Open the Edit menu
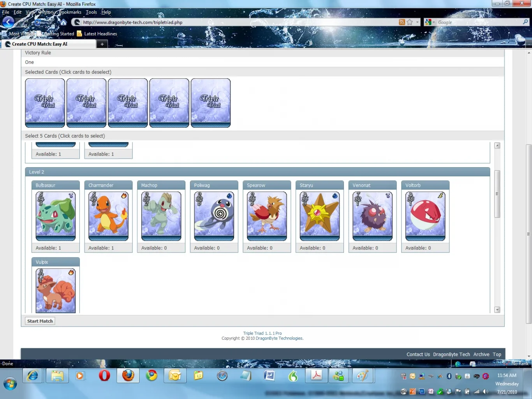Screen dimensions: 532x399 [18, 12]
